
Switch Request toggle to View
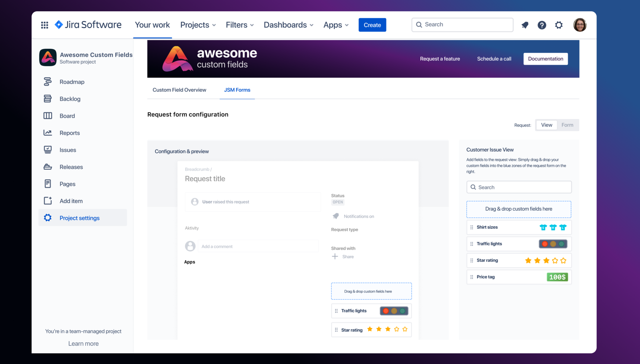[546, 125]
